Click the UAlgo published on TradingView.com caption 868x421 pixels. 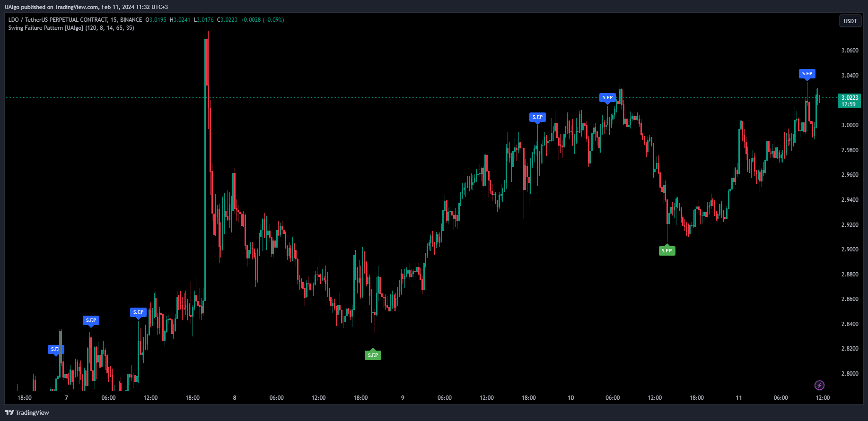coord(86,7)
